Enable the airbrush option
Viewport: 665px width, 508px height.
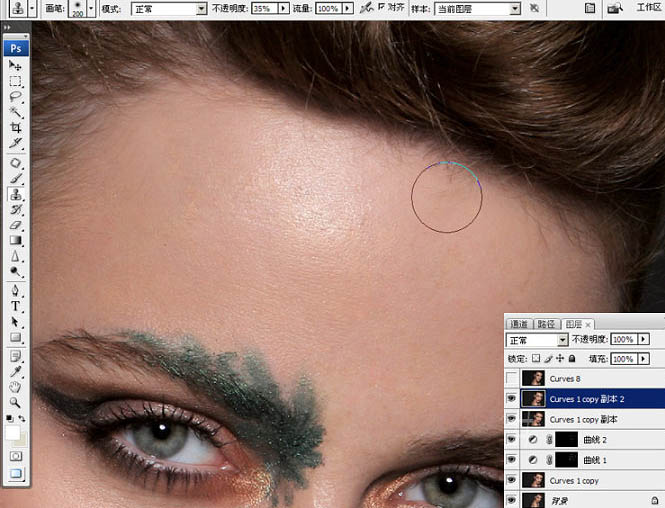[366, 8]
